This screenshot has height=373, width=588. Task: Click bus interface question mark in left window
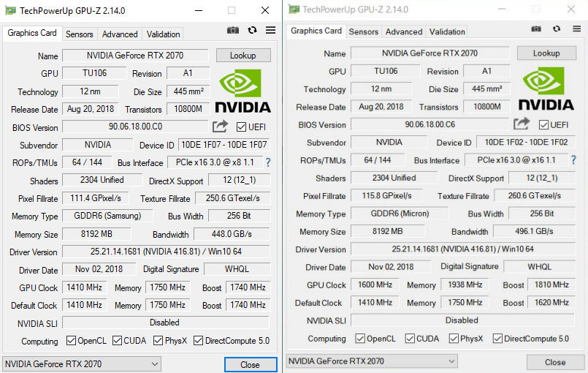268,162
